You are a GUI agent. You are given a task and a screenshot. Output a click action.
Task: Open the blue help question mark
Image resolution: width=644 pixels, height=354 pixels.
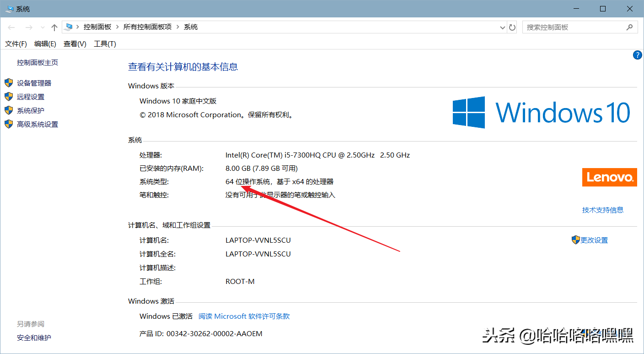click(637, 55)
